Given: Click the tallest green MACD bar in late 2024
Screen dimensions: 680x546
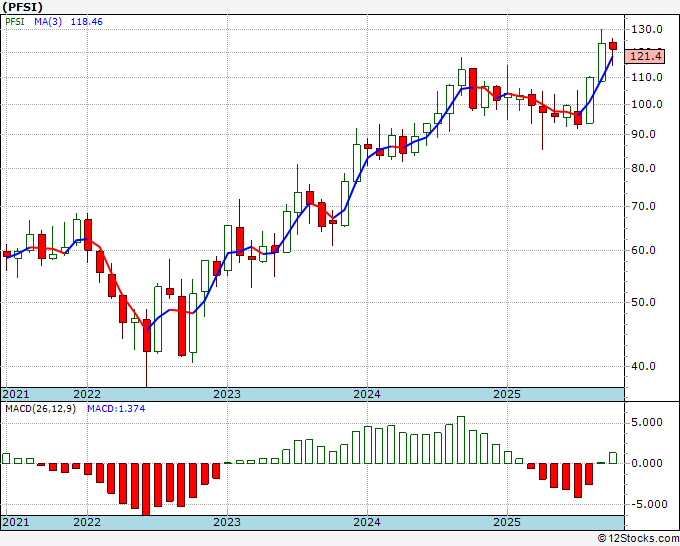Looking at the screenshot, I should 461,440.
